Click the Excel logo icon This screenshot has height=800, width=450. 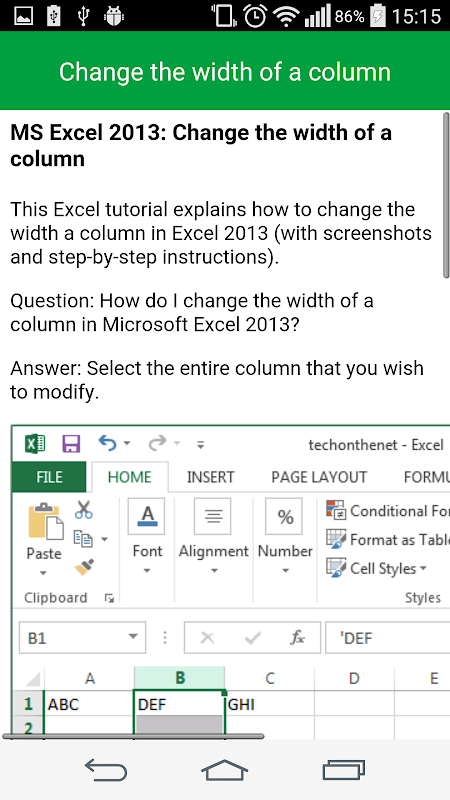click(x=35, y=444)
